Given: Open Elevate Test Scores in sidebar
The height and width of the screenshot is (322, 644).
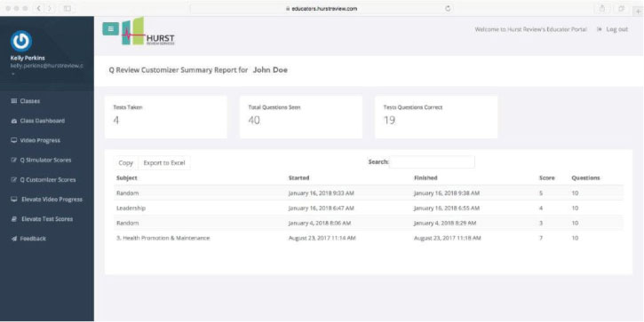Looking at the screenshot, I should click(x=47, y=219).
